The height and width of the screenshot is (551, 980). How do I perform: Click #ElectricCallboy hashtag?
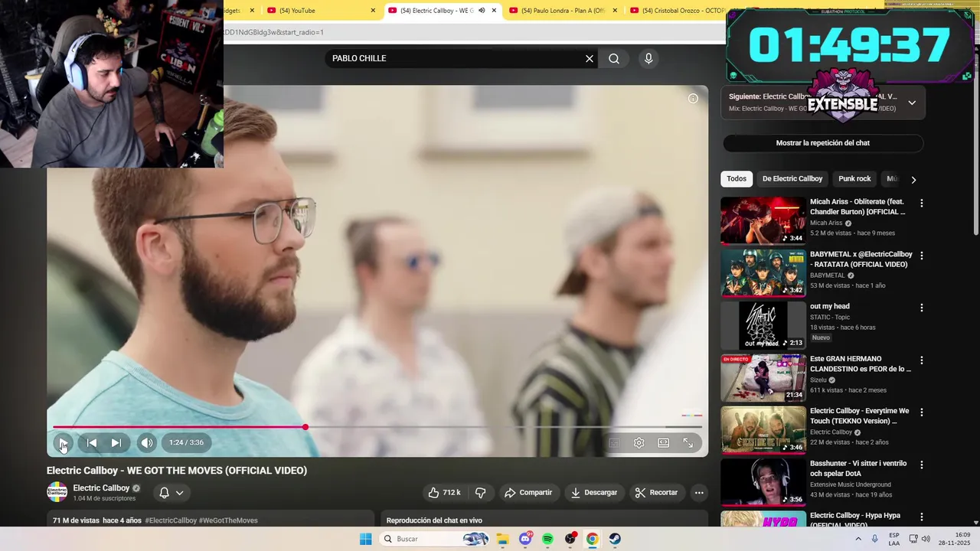click(x=171, y=520)
